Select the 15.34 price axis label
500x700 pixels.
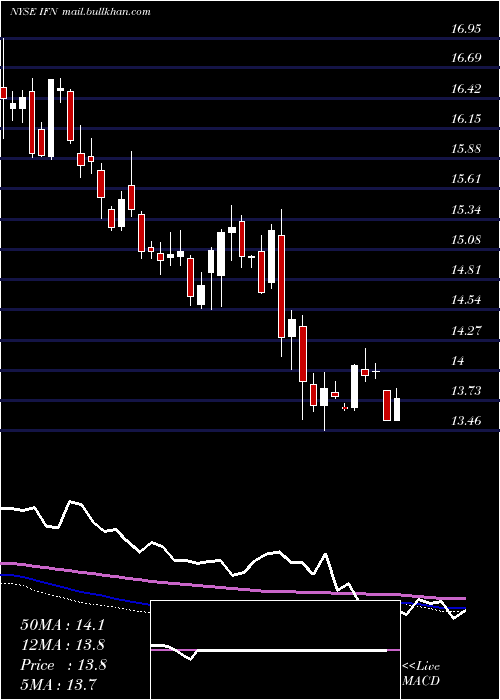coord(466,209)
